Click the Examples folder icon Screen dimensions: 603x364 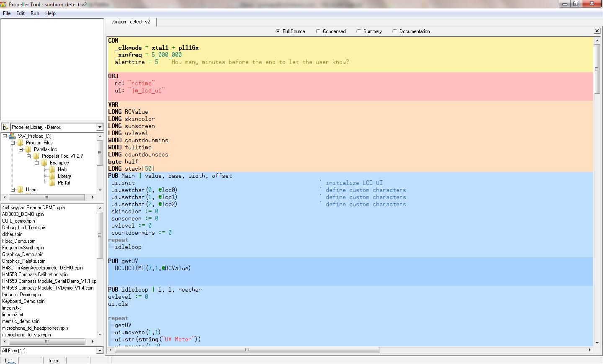44,163
